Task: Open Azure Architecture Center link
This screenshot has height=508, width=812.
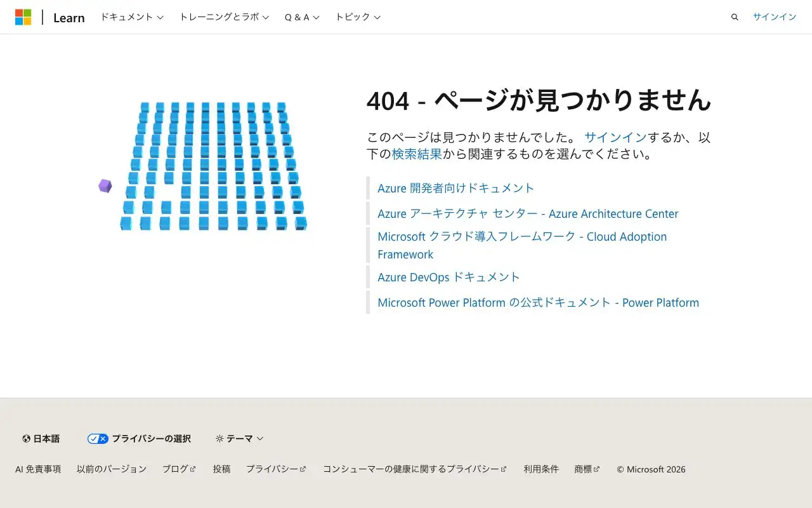Action: (528, 214)
